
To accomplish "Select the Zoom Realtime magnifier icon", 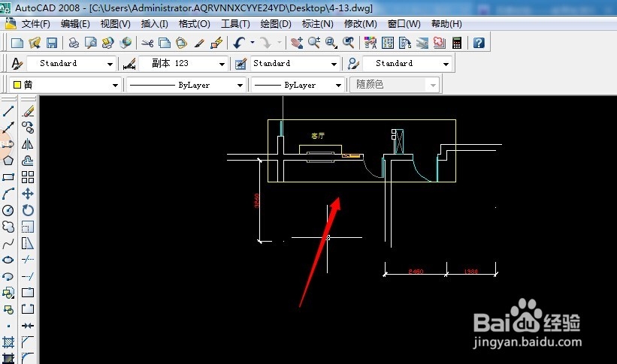I will (x=314, y=43).
